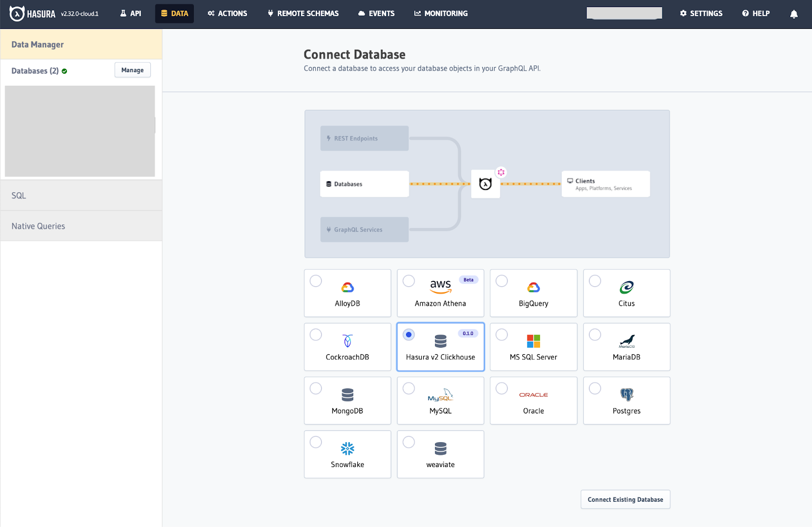This screenshot has width=812, height=527.
Task: Select the MongoDB radio button
Action: (316, 388)
